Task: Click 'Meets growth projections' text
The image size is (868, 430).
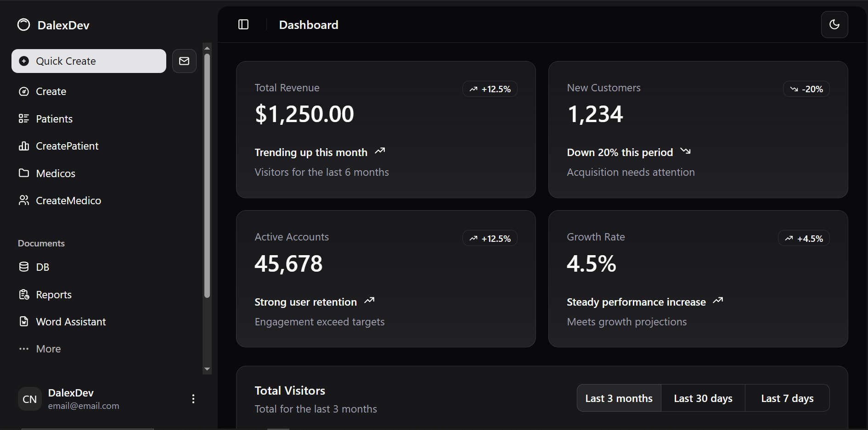Action: (627, 322)
